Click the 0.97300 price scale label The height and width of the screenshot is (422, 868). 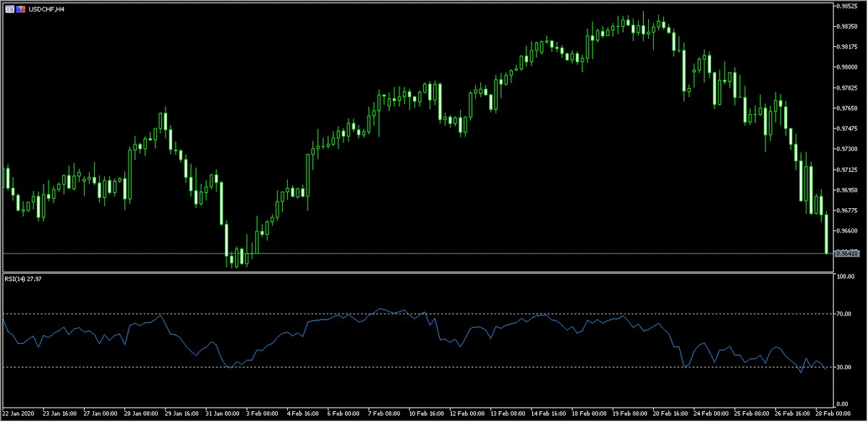point(847,149)
